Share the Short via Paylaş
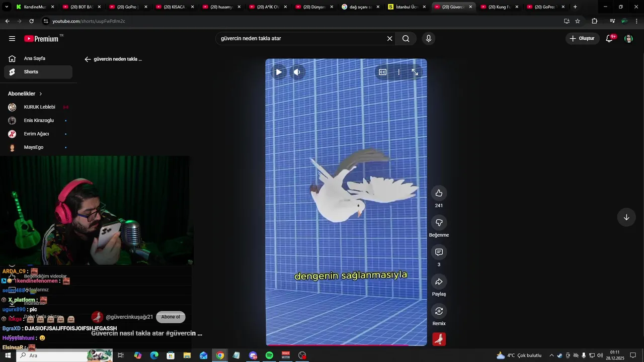 (439, 282)
